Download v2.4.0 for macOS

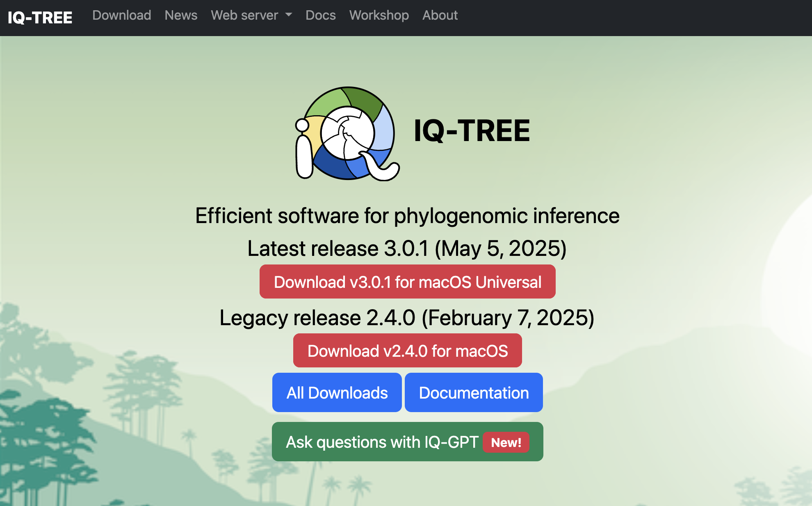pyautogui.click(x=407, y=351)
